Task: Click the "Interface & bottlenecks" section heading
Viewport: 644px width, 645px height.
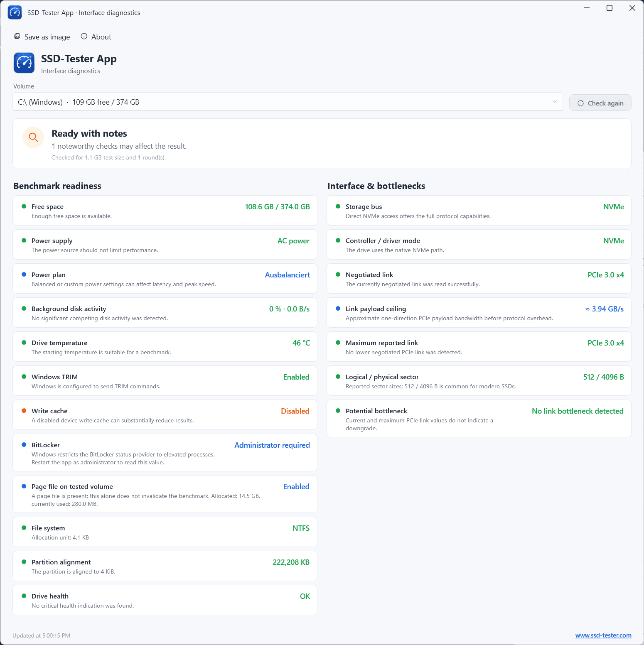Action: tap(376, 186)
